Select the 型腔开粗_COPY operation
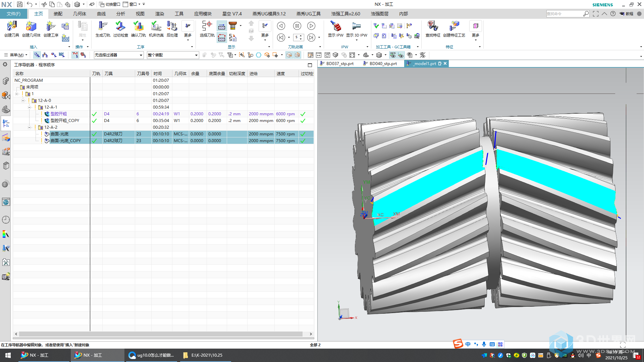 coord(65,121)
